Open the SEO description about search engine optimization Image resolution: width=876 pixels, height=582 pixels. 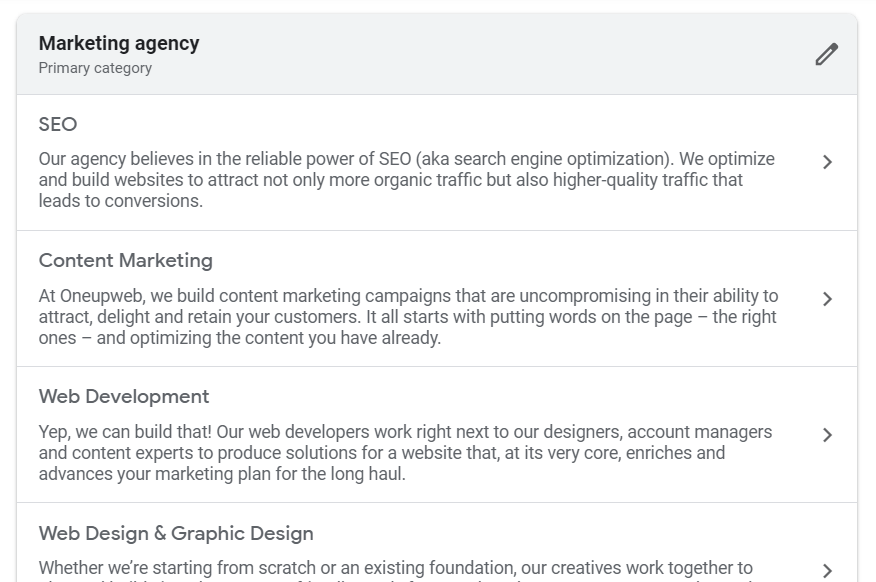[x=407, y=180]
